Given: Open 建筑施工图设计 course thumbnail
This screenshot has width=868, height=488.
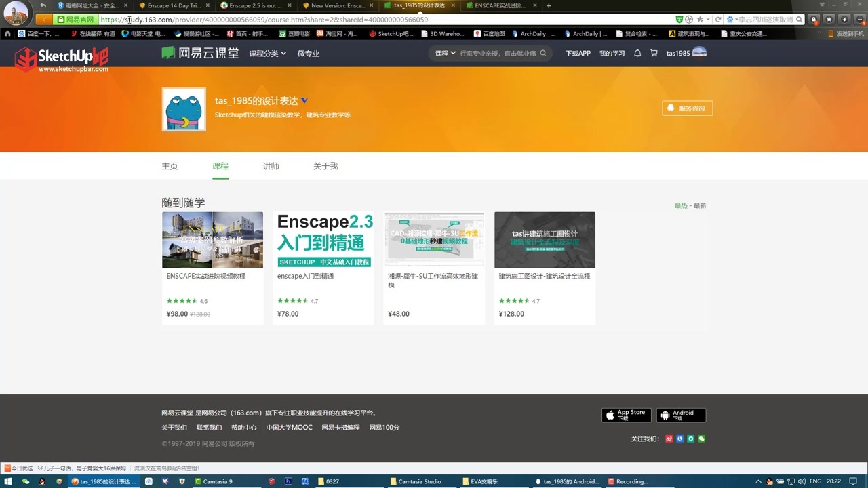Looking at the screenshot, I should coord(545,240).
